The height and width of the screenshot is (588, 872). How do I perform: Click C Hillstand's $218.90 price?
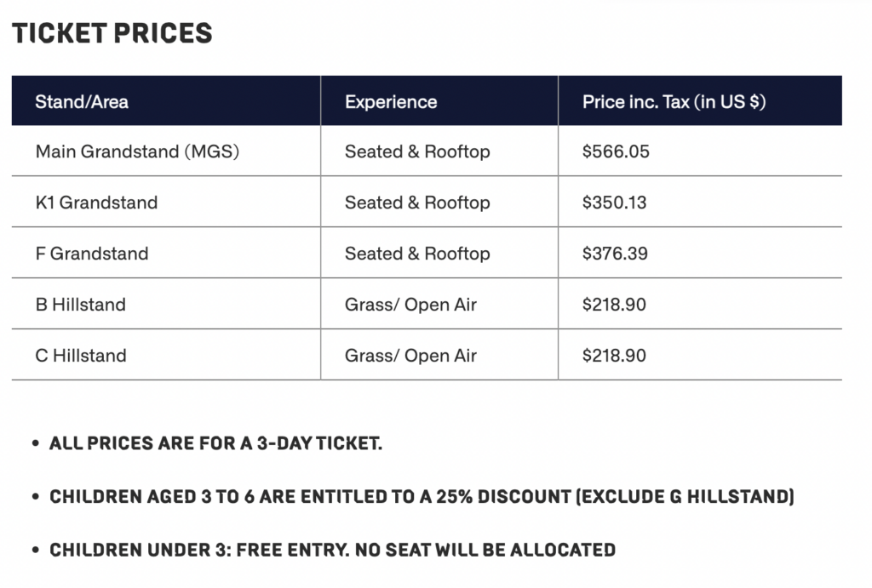click(x=614, y=356)
